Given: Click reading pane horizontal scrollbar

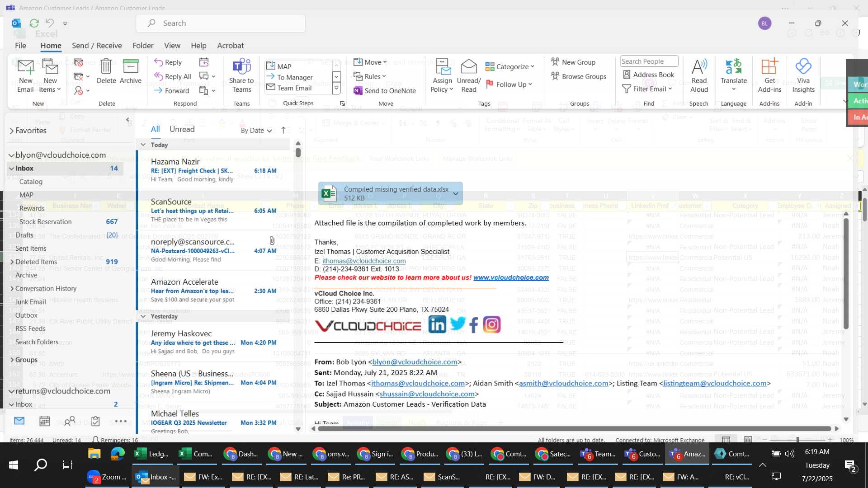Looking at the screenshot, I should click(x=574, y=428).
